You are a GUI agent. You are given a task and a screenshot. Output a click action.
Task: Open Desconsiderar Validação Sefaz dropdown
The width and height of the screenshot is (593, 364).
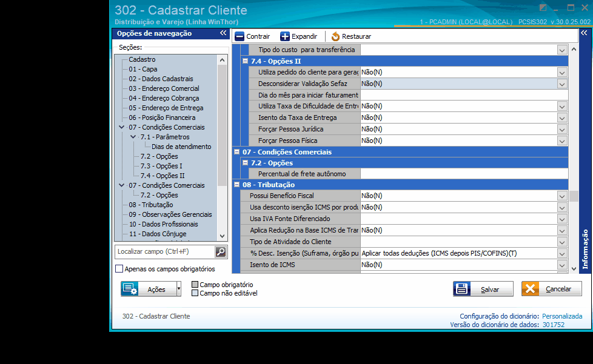point(562,84)
